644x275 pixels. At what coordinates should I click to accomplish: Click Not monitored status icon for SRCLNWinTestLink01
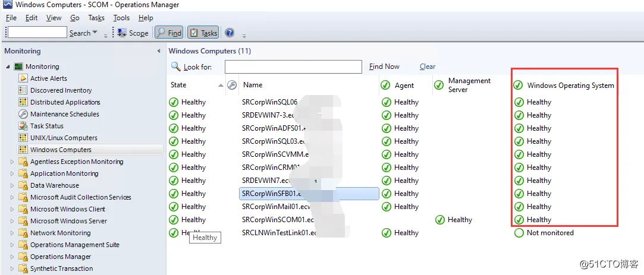tap(519, 233)
